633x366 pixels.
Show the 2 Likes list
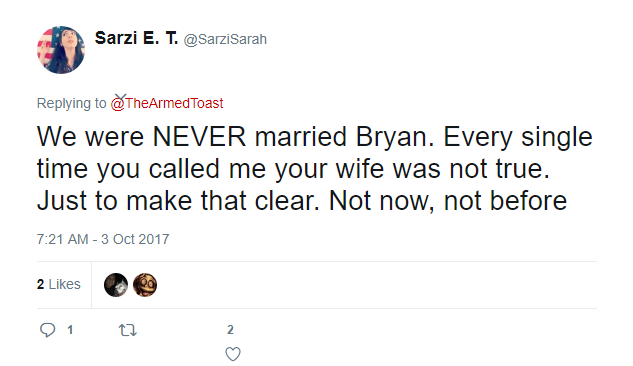tap(59, 284)
